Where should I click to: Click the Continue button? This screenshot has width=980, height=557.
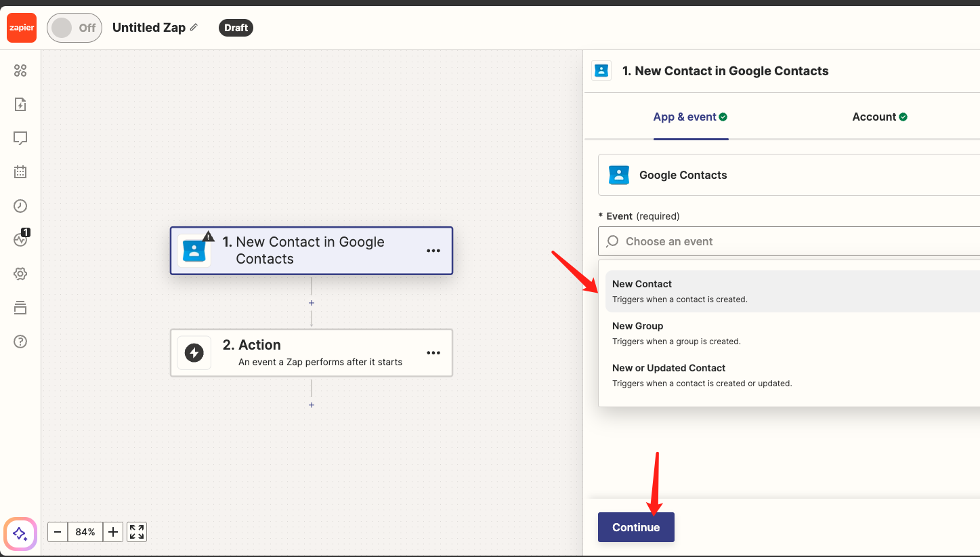coord(636,527)
